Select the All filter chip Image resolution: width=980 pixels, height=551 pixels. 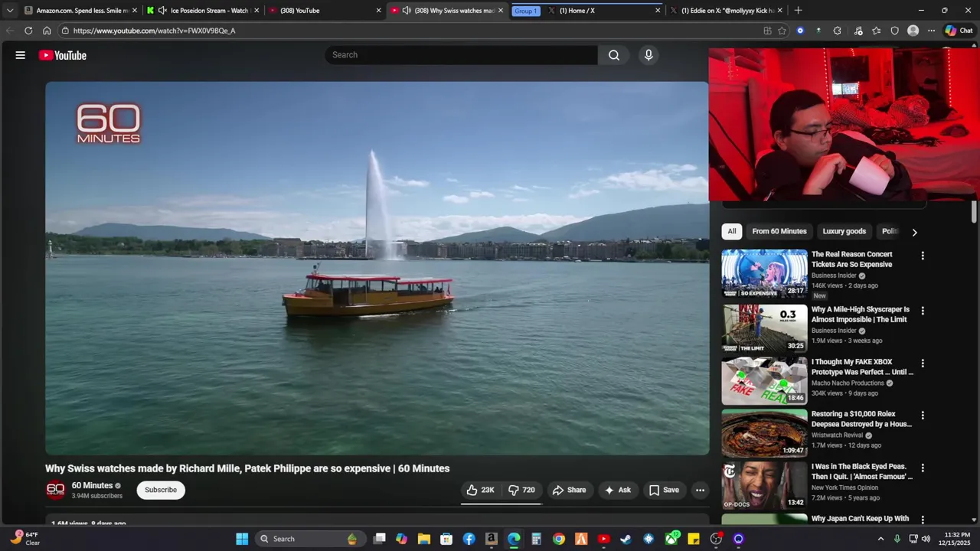[732, 231]
